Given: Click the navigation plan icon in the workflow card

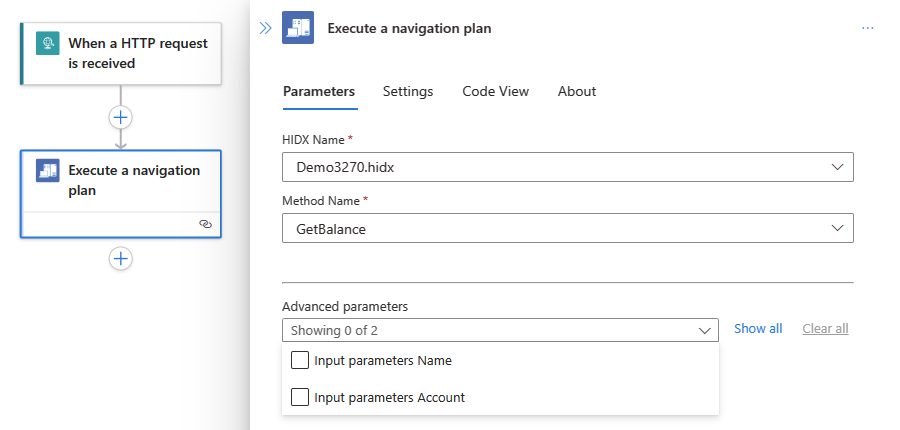Looking at the screenshot, I should click(x=48, y=171).
